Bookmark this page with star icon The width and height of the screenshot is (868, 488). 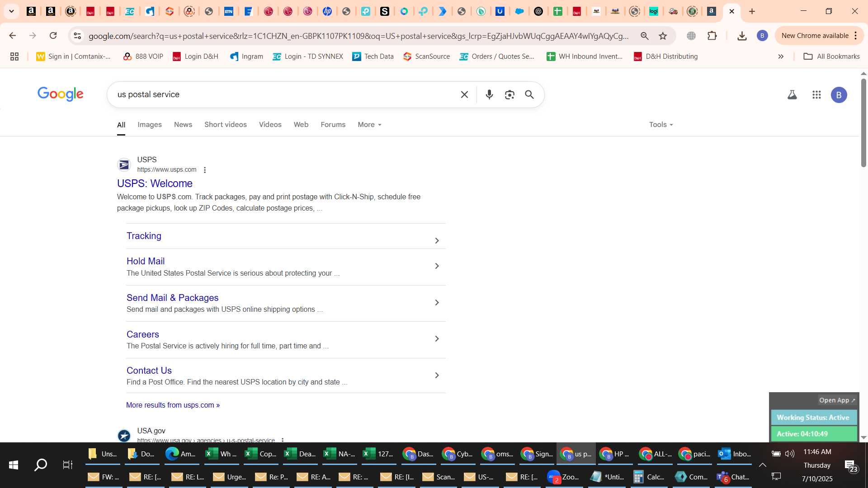663,36
